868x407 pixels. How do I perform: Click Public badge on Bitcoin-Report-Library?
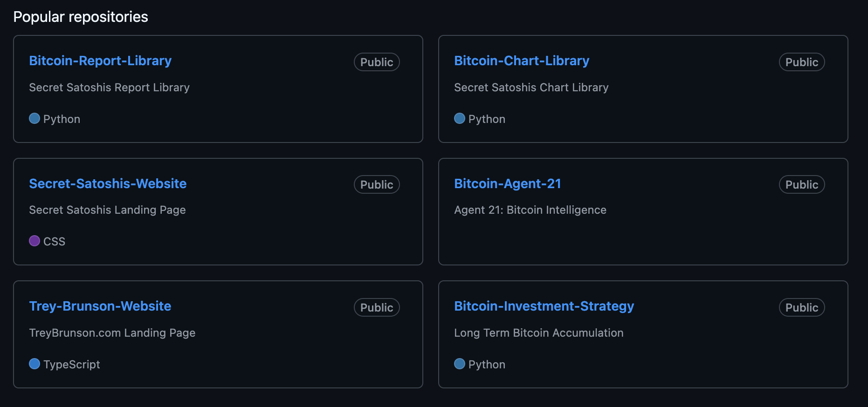pos(377,62)
